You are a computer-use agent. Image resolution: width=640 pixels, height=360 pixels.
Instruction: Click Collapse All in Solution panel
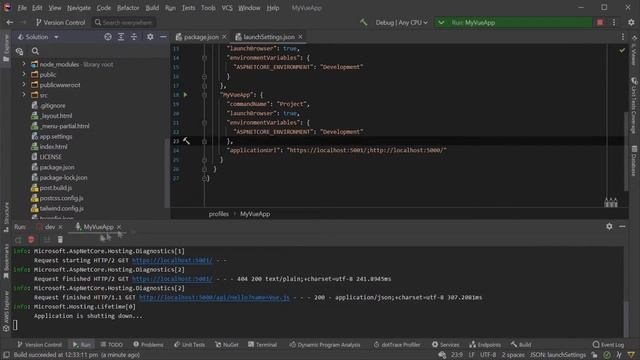[134, 37]
